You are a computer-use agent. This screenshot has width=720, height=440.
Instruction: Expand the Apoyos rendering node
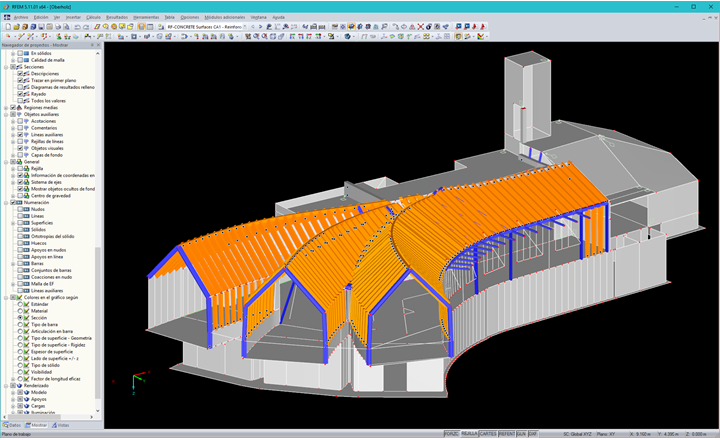pyautogui.click(x=13, y=399)
